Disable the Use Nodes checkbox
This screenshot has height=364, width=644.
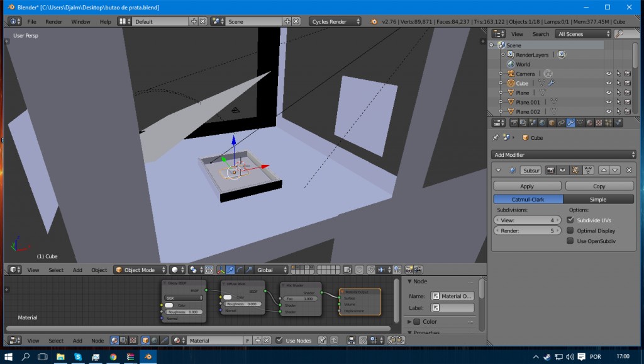point(280,341)
